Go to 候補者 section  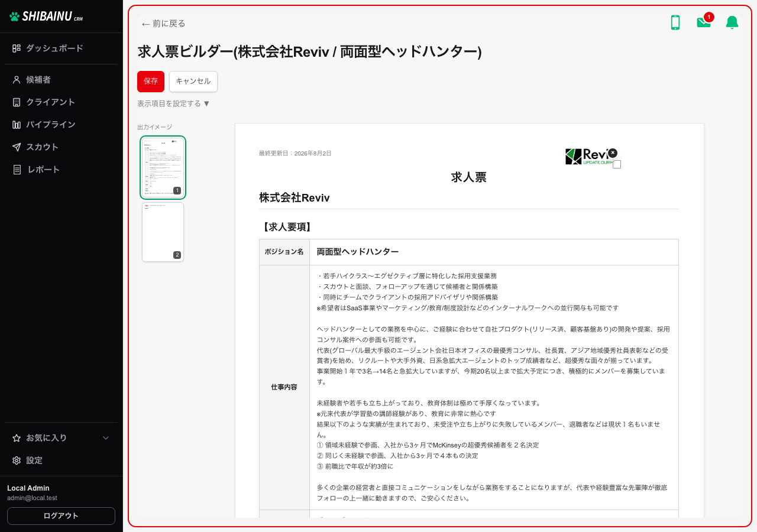[61, 80]
